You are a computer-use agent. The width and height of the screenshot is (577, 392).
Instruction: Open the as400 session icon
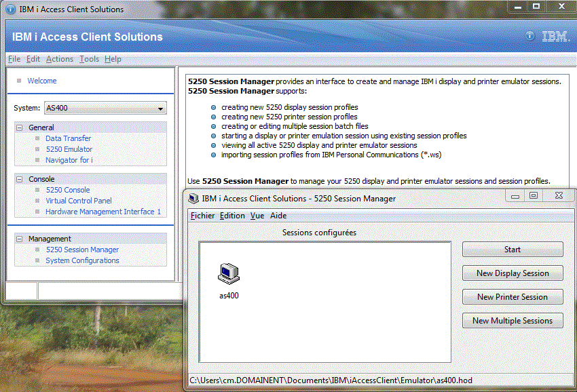tap(229, 273)
